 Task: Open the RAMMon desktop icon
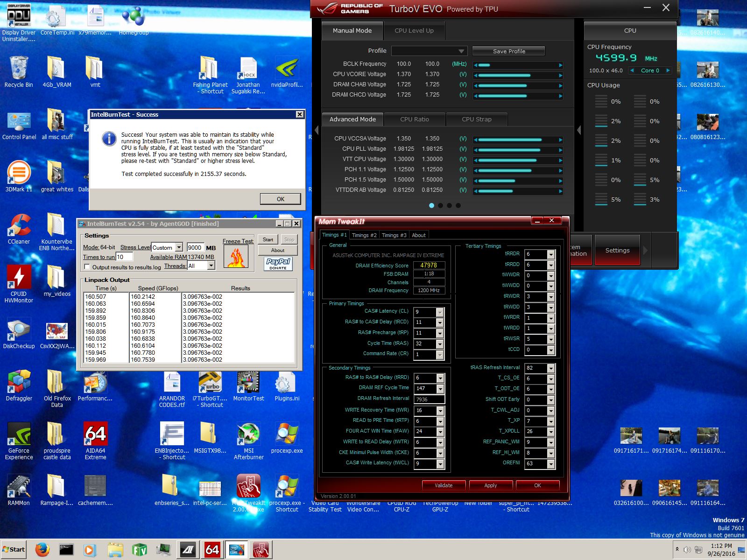[19, 490]
